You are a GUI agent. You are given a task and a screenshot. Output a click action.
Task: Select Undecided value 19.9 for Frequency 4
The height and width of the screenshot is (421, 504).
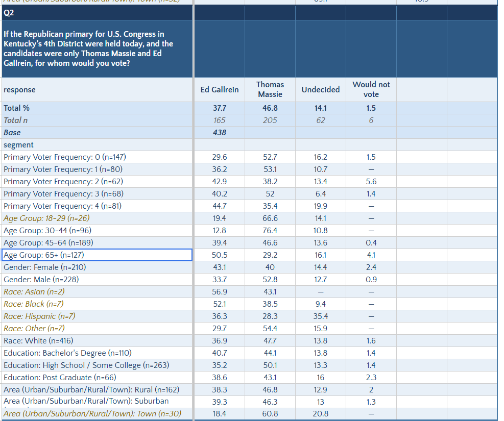tap(321, 206)
